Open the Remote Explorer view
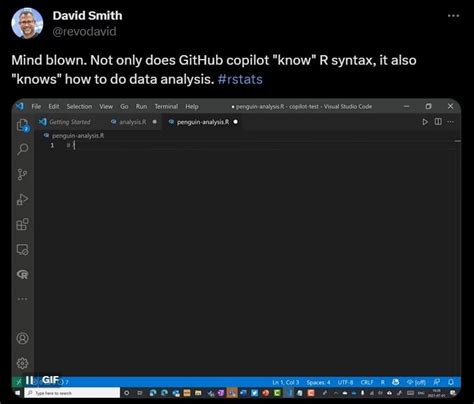Screen dimensions: 474x404 (x=23, y=249)
